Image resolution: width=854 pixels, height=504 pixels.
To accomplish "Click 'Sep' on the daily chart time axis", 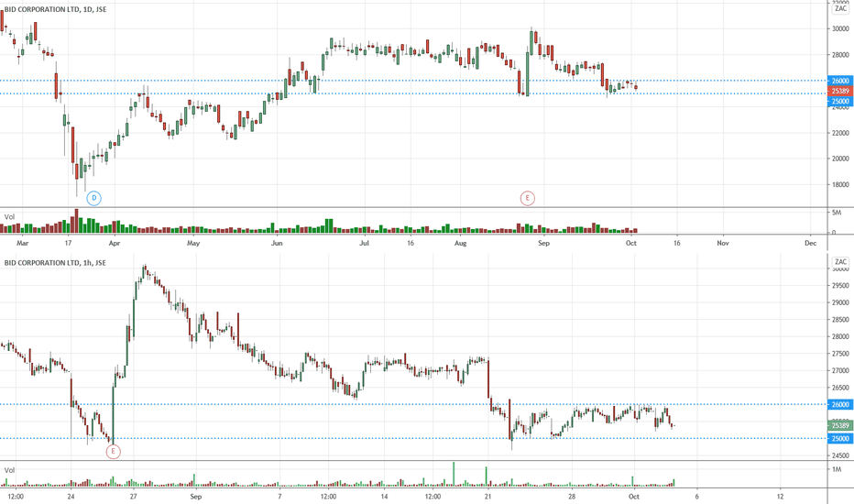I will coord(543,243).
